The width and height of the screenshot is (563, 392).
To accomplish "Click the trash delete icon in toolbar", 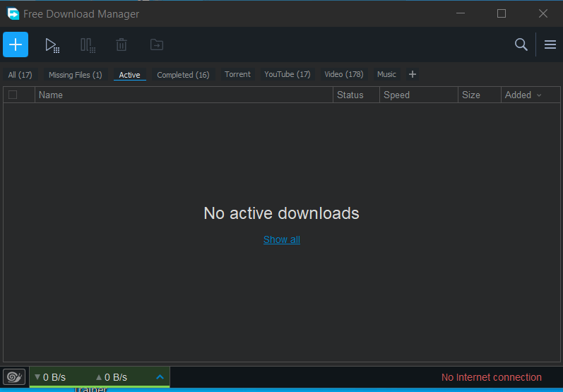I will tap(122, 45).
